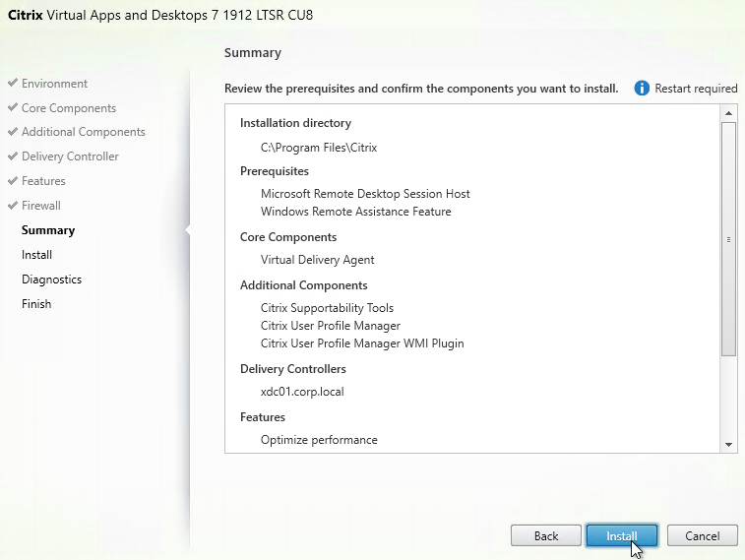Select the Summary step in sidebar

[48, 230]
